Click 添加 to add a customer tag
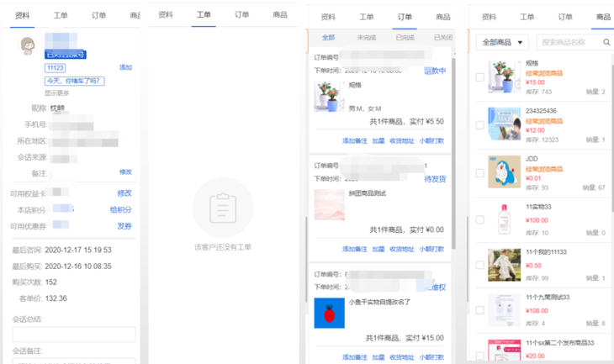 tap(125, 68)
